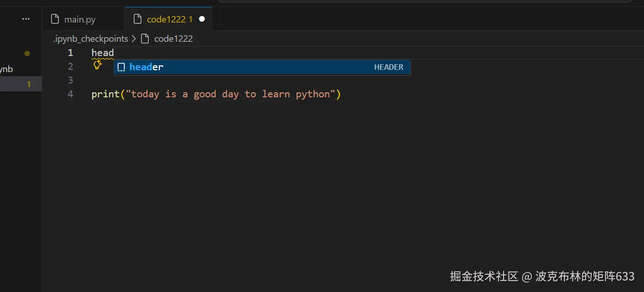Select line number 4 in the gutter

(70, 94)
